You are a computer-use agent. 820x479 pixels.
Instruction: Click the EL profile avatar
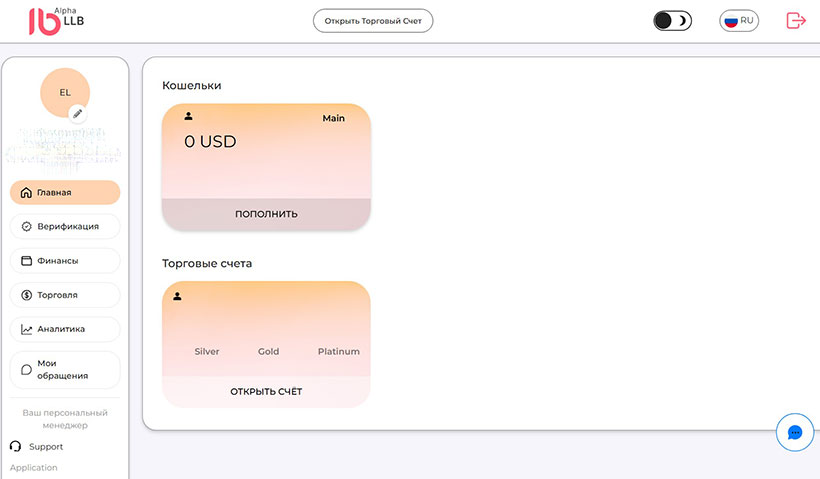pyautogui.click(x=65, y=92)
